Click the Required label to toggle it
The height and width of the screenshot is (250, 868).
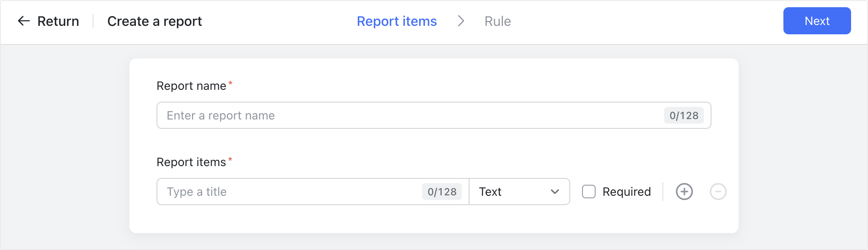tap(626, 192)
